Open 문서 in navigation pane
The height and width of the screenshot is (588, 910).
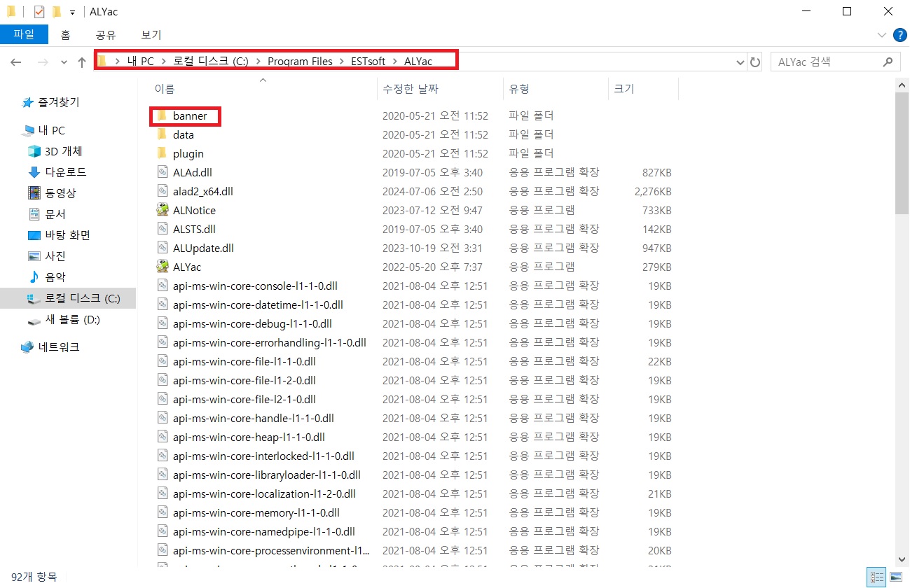pyautogui.click(x=47, y=214)
